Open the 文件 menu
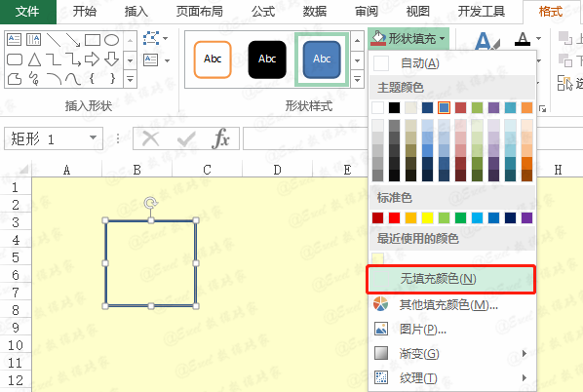The width and height of the screenshot is (583, 392). tap(27, 12)
